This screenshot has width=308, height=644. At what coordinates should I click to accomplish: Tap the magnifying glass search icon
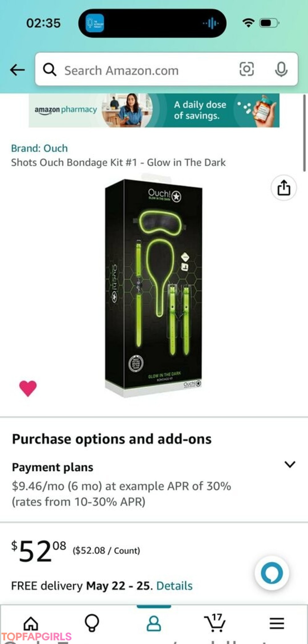(50, 70)
